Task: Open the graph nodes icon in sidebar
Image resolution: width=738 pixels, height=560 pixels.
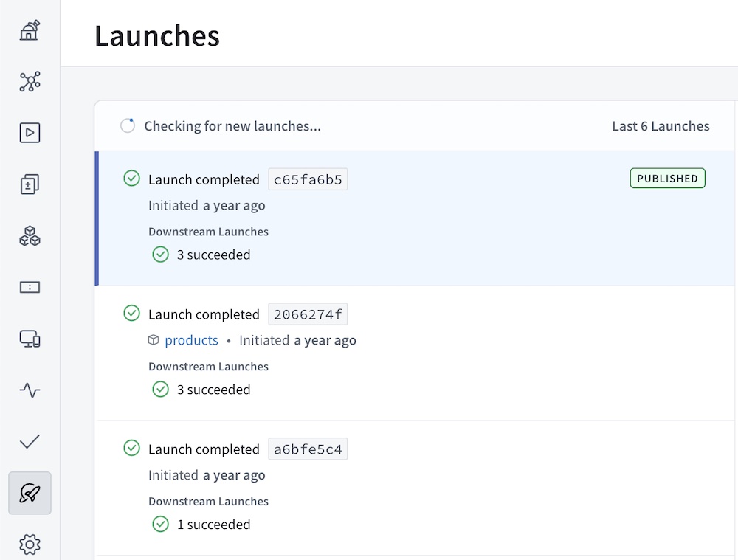Action: [30, 82]
